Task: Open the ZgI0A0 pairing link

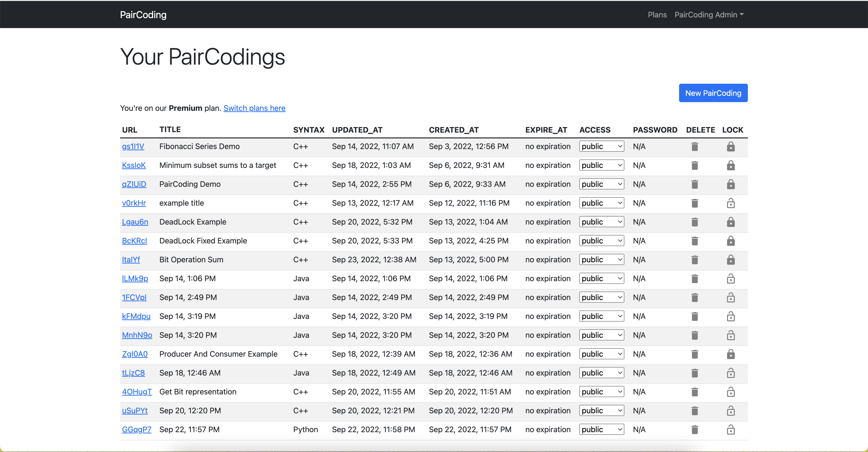Action: 135,354
